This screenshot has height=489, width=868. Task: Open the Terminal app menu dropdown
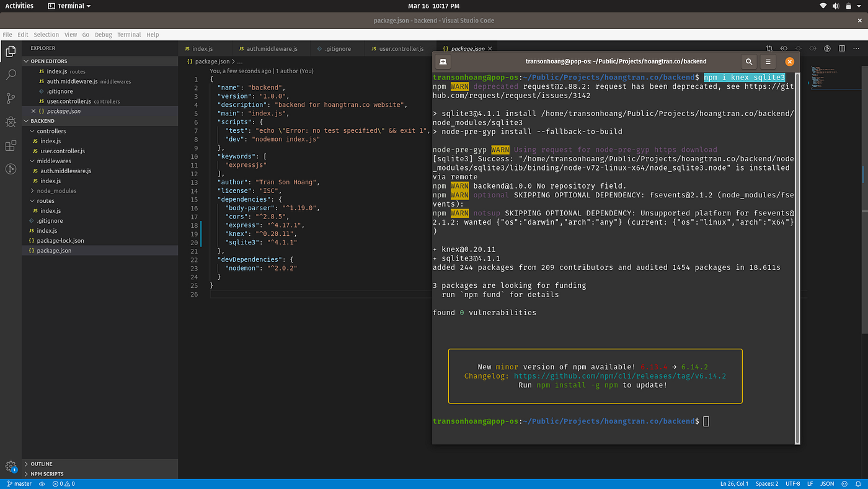click(69, 6)
